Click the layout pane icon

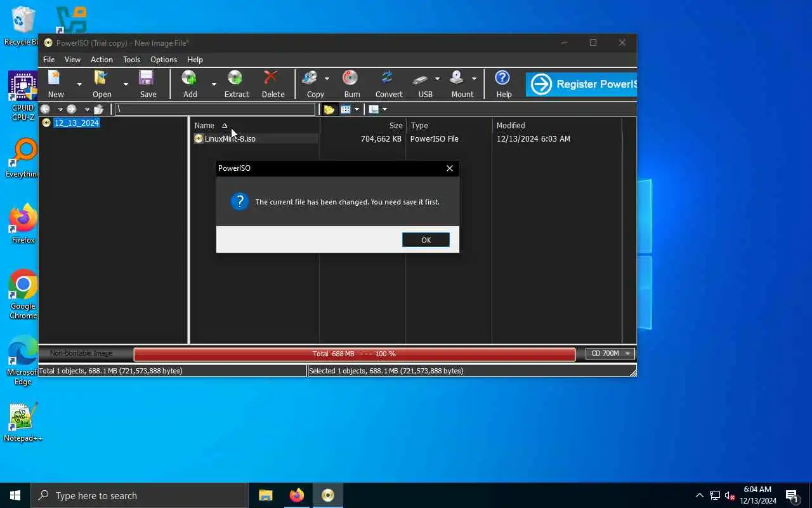[x=374, y=109]
